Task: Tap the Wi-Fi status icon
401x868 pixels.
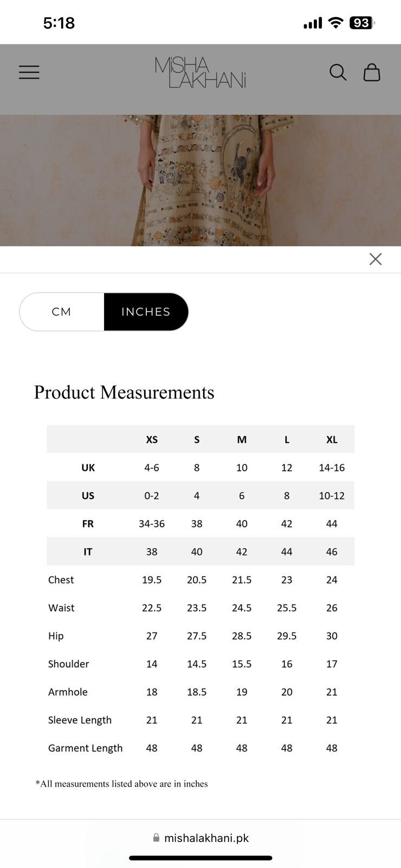Action: pos(336,23)
